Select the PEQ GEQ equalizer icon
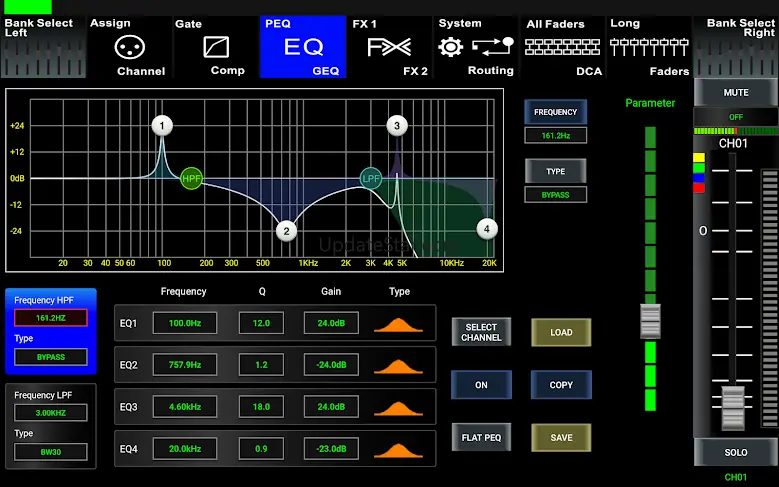 303,47
